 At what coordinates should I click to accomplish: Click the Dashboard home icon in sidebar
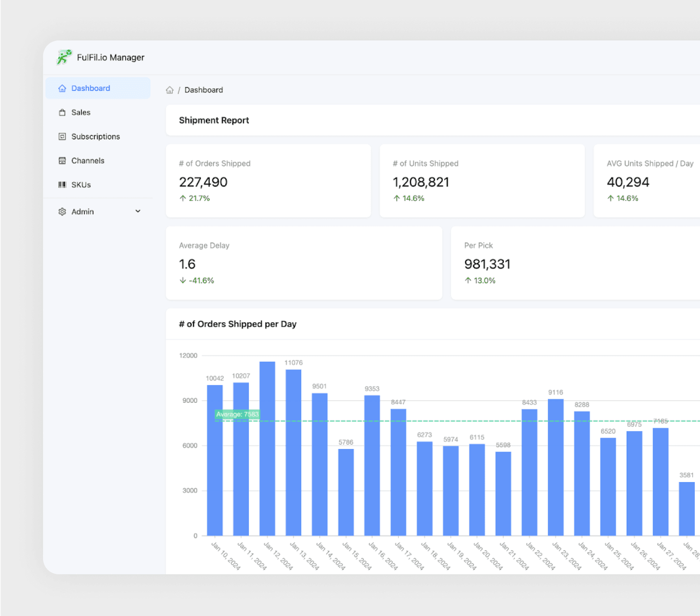pyautogui.click(x=62, y=88)
